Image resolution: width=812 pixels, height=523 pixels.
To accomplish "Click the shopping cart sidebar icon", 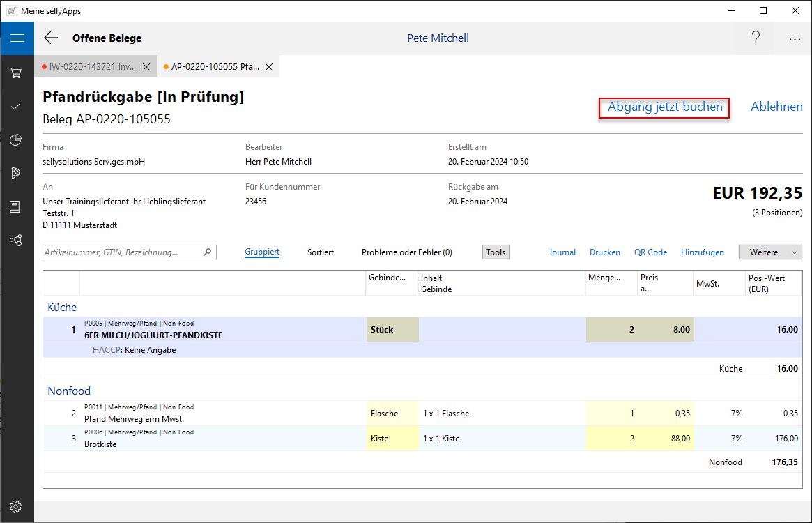I will pos(16,73).
